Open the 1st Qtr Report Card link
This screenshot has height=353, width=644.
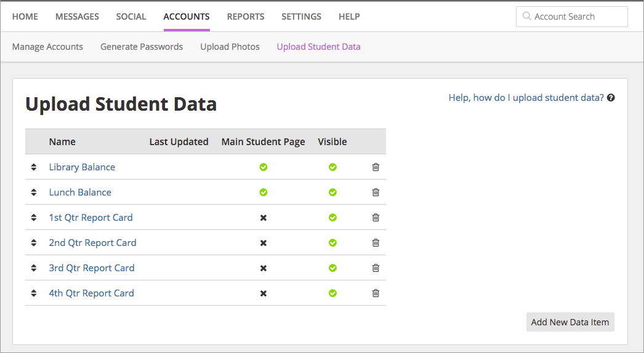pyautogui.click(x=91, y=218)
